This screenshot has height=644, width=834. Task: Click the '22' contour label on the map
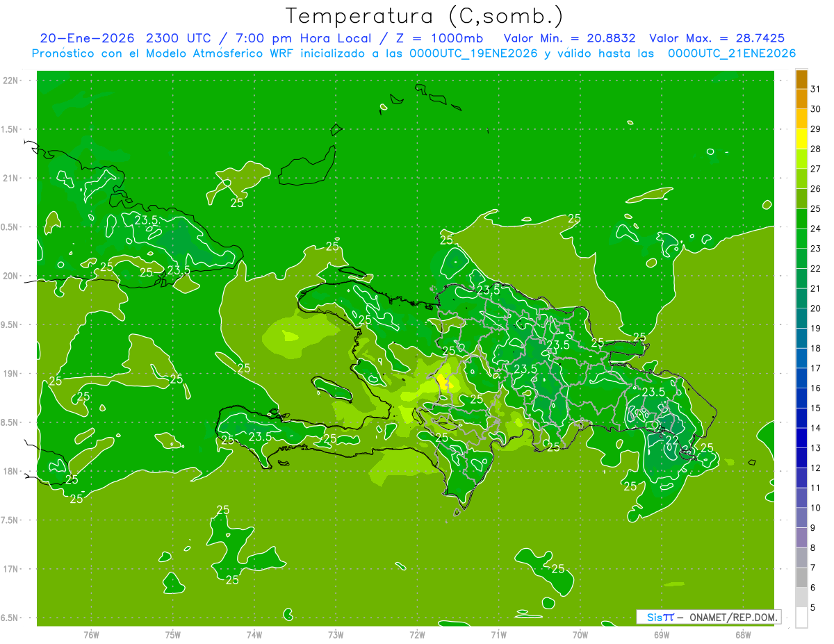click(672, 440)
